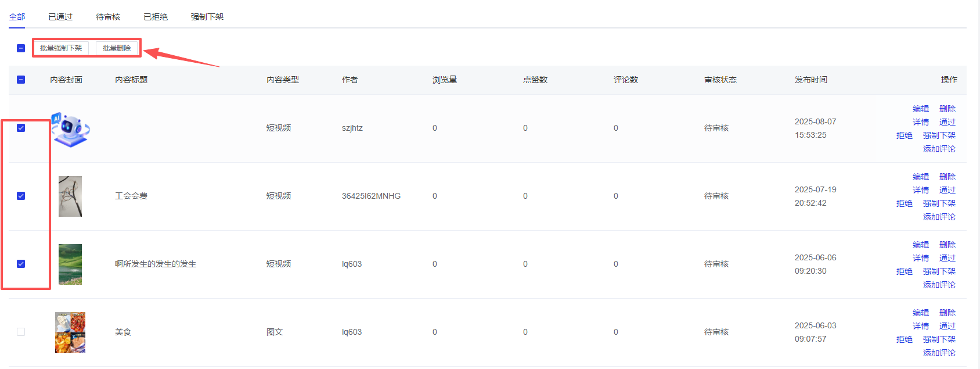Image resolution: width=980 pixels, height=369 pixels.
Task: Open 详情 for the 工会会费 row
Action: (x=921, y=190)
